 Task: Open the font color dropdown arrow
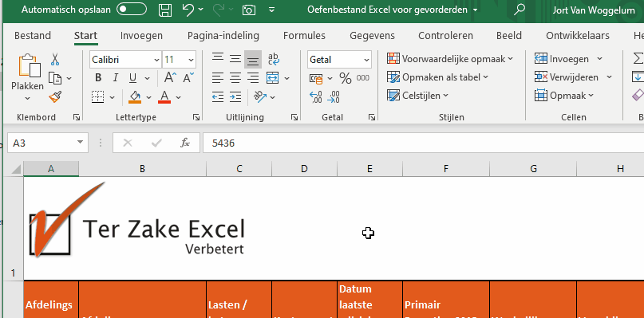pyautogui.click(x=178, y=98)
